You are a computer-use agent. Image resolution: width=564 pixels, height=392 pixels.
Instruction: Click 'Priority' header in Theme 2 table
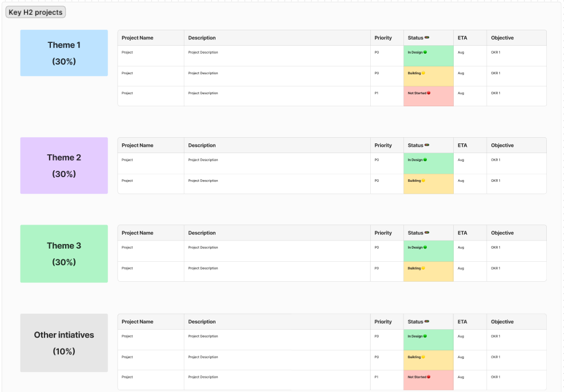pyautogui.click(x=383, y=145)
